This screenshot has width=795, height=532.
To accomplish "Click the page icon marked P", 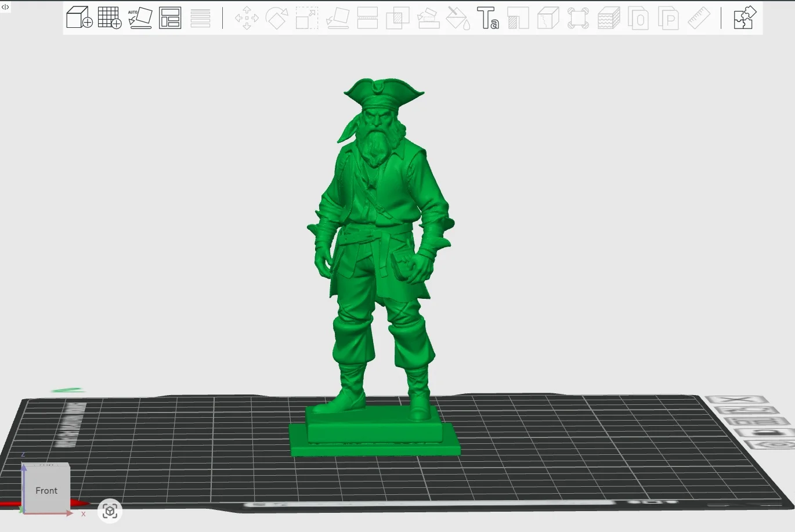I will 669,18.
